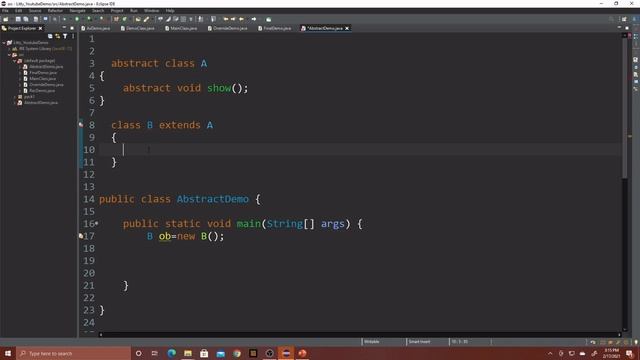The width and height of the screenshot is (640, 360).
Task: Select OverrideDemo.java in Project Explorer
Action: click(46, 84)
